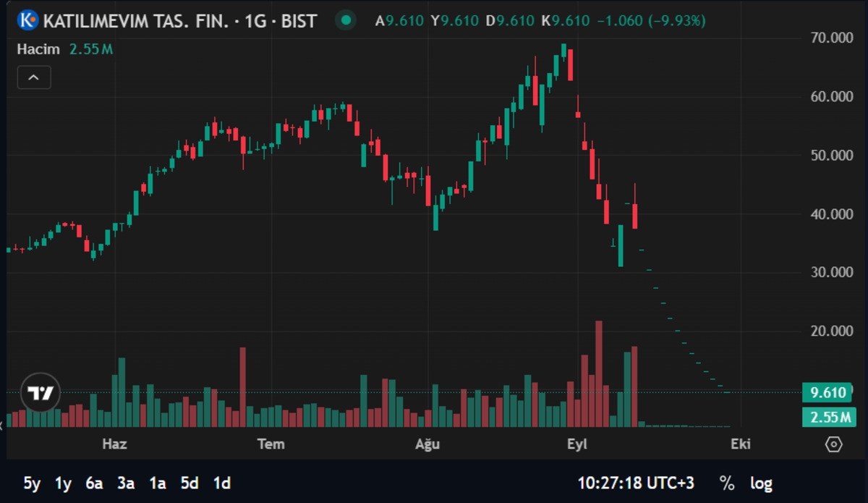Switch chart to the 1a range
Screen dimensions: 868x503
tap(158, 483)
